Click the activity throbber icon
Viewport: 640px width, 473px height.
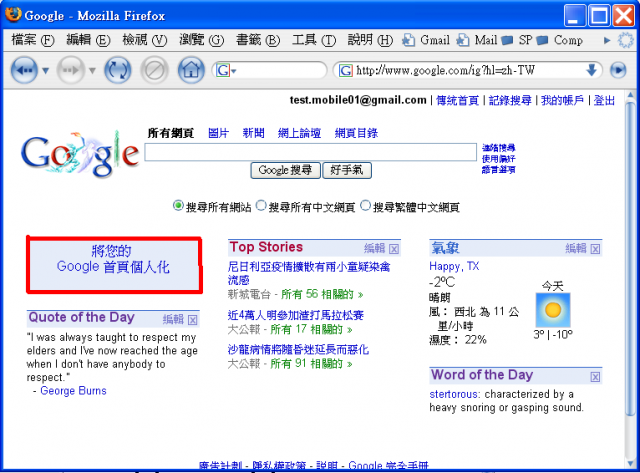626,40
